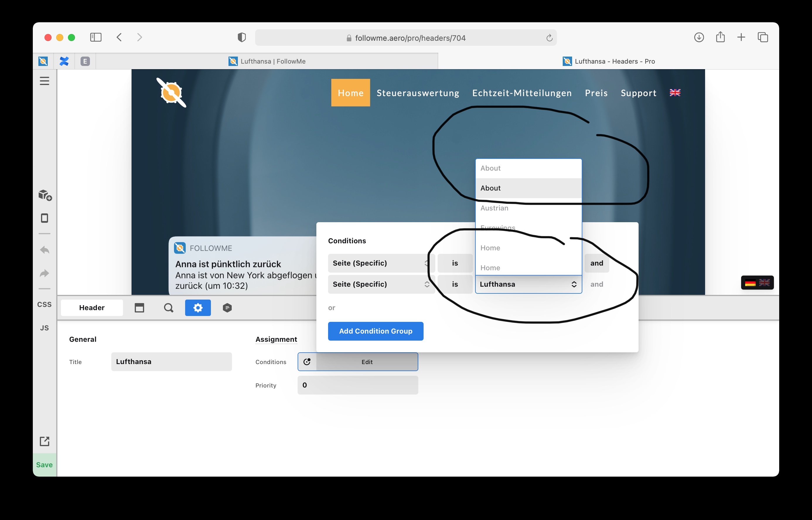
Task: Show the Safari tab overview
Action: [x=763, y=37]
